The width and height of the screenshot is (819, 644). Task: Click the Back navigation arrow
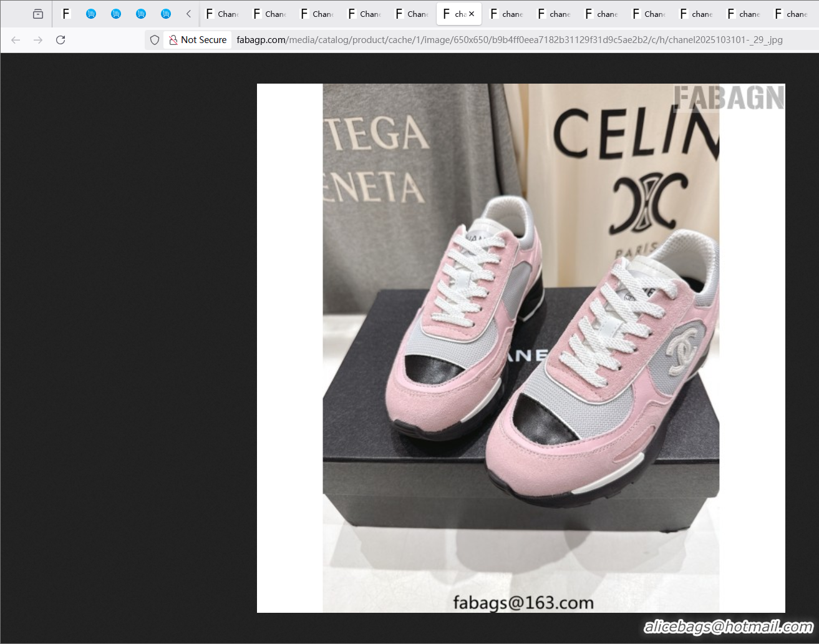(15, 39)
